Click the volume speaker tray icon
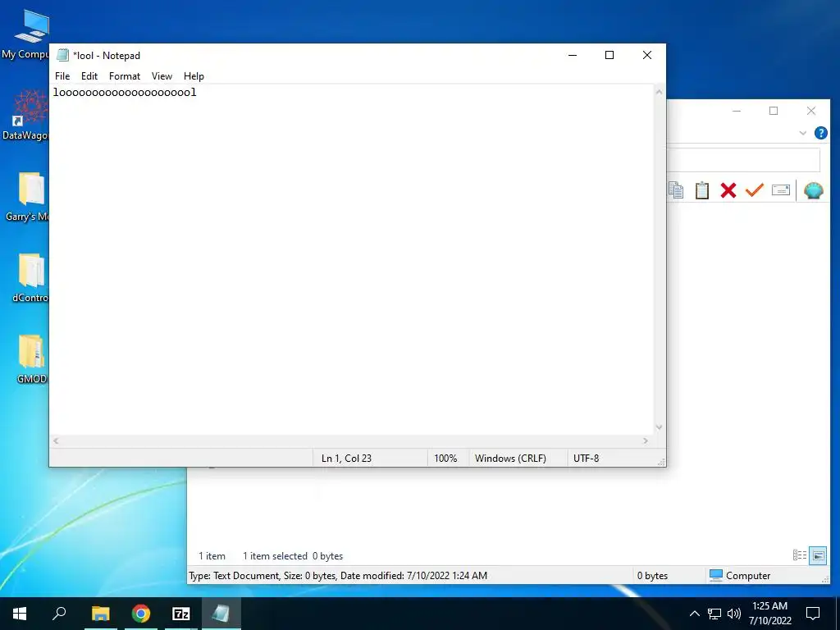Image resolution: width=840 pixels, height=630 pixels. [x=734, y=614]
